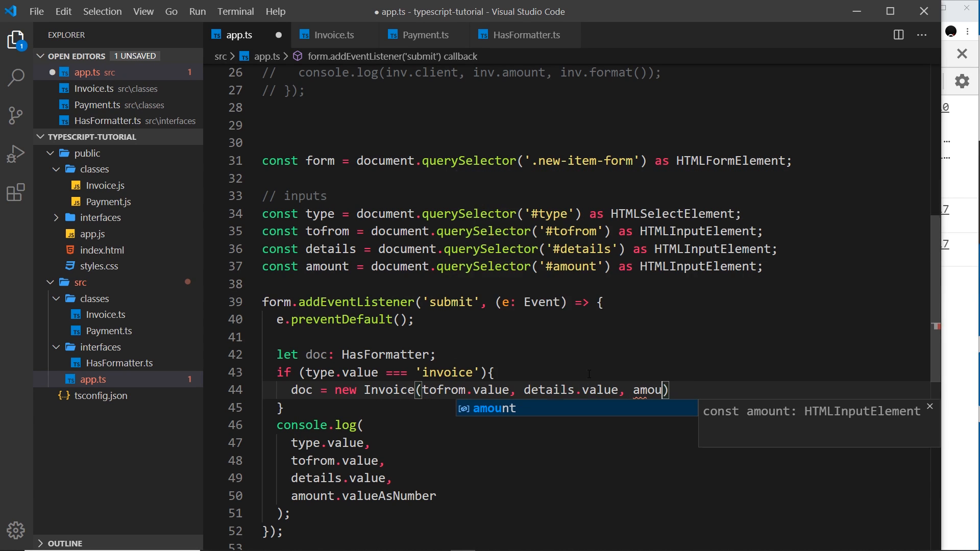980x551 pixels.
Task: Open the Run menu
Action: 197,11
